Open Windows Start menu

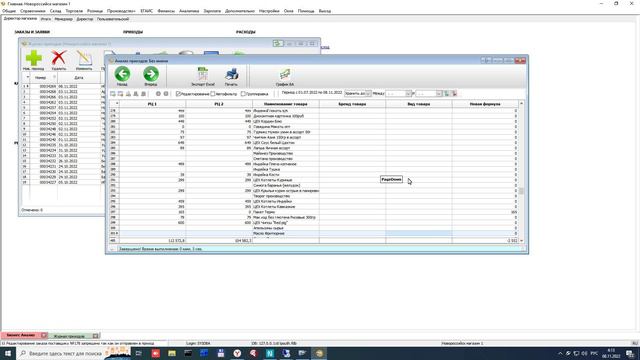tap(8, 353)
